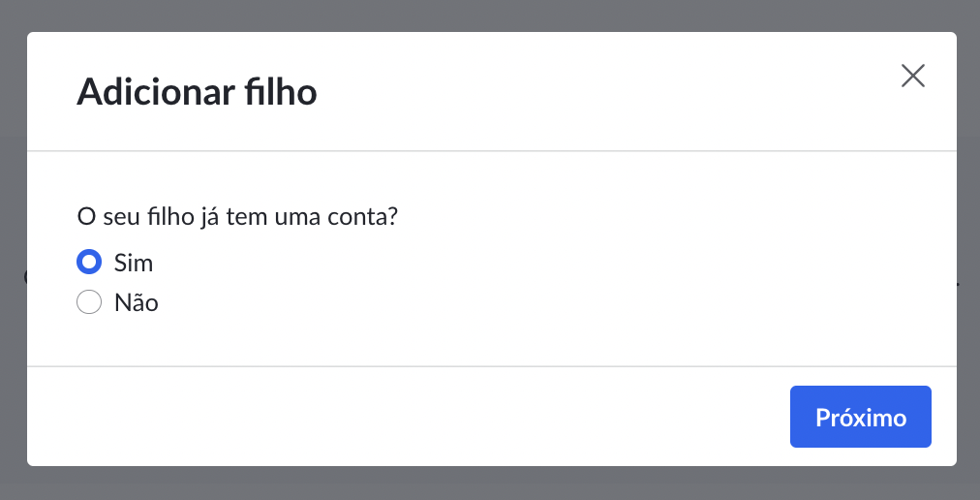This screenshot has height=500, width=980.
Task: Click the Não option label text
Action: click(x=137, y=303)
